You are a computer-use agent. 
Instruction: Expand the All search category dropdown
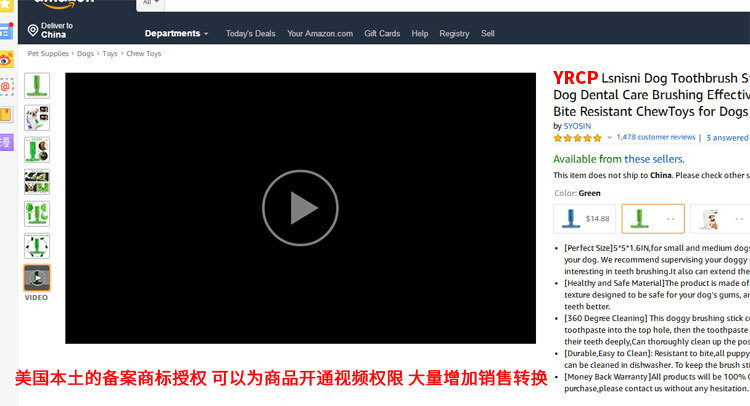pyautogui.click(x=151, y=4)
